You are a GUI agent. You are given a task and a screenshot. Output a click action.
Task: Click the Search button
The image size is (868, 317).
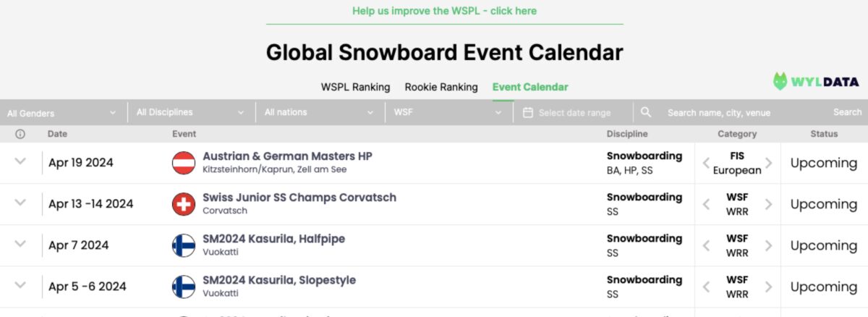coord(847,112)
